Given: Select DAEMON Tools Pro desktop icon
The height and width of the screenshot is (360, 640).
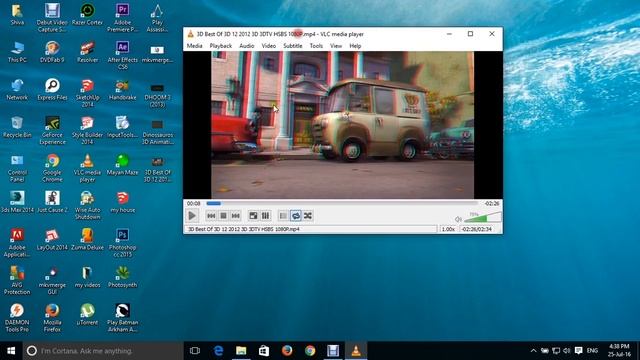Looking at the screenshot, I should [x=17, y=318].
